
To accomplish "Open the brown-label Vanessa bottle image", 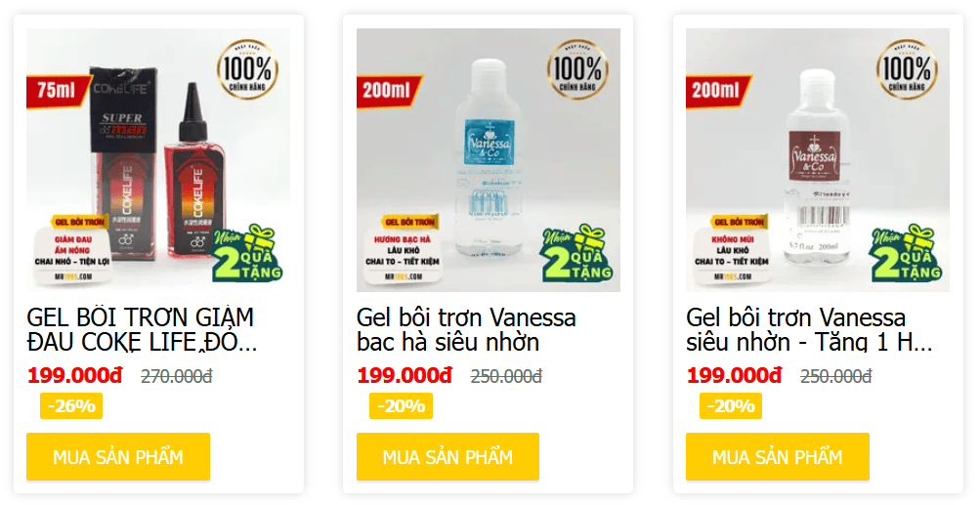I will (x=818, y=160).
